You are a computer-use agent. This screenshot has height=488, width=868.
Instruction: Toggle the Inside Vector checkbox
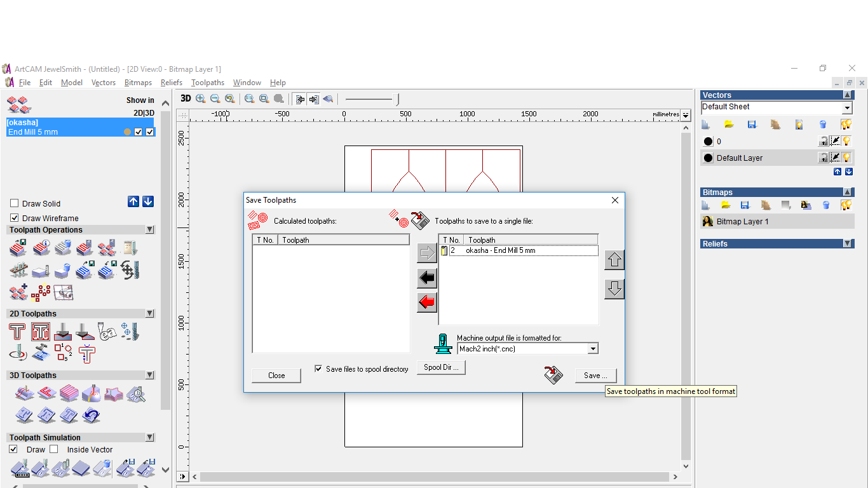(54, 449)
